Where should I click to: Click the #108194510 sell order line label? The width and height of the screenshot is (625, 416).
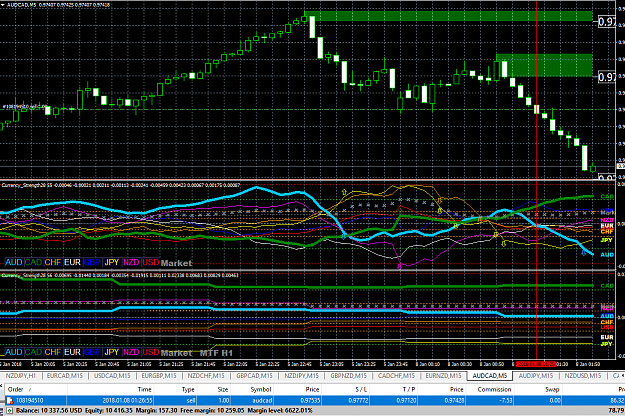tap(25, 106)
